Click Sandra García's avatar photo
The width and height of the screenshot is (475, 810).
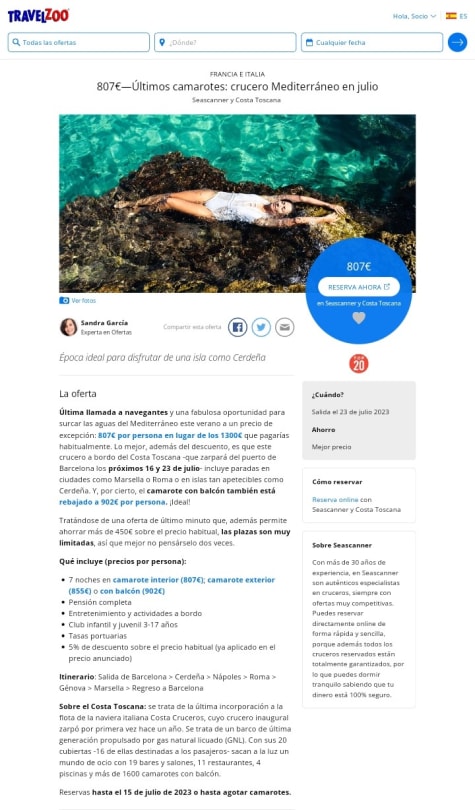point(69,327)
